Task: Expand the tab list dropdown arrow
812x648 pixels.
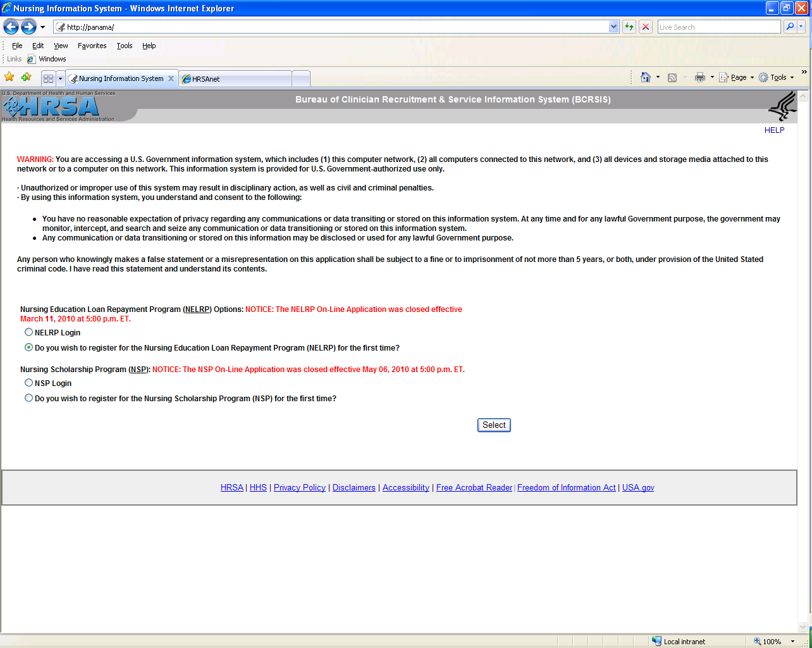Action: 61,78
